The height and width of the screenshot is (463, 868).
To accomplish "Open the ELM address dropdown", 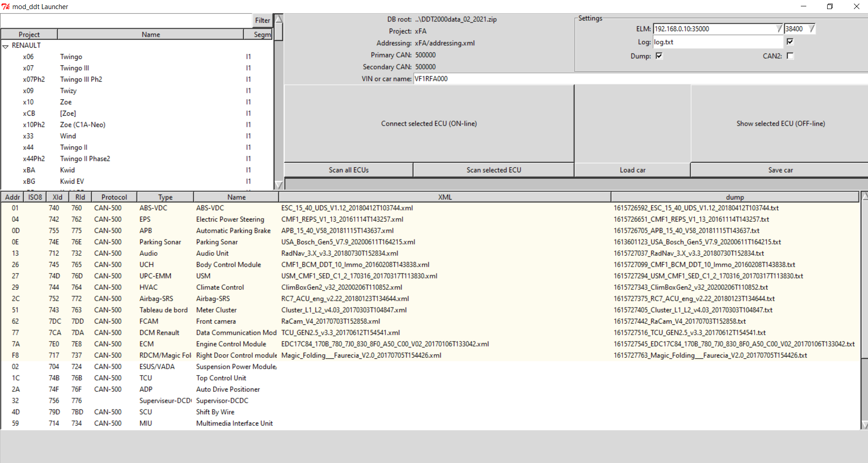I will 779,29.
